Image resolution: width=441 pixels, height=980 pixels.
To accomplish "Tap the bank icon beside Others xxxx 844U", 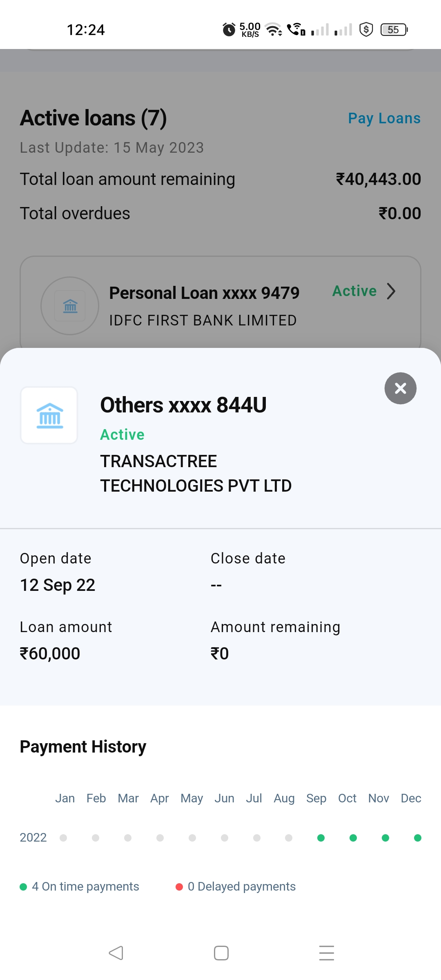I will click(x=49, y=415).
